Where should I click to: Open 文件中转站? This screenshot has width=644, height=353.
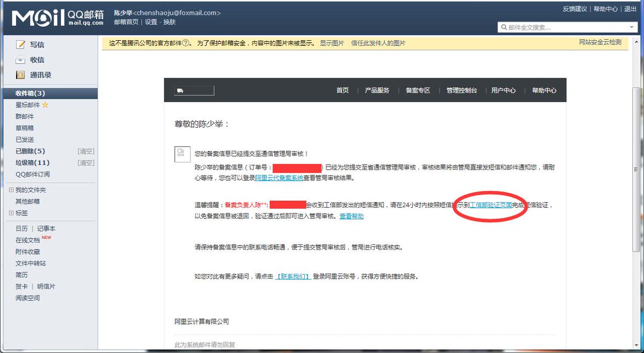pos(31,263)
